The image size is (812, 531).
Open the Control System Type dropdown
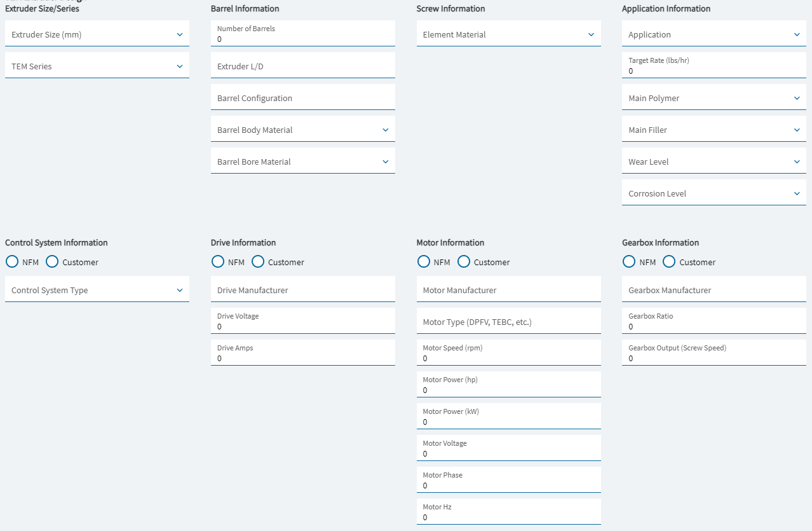(x=97, y=289)
